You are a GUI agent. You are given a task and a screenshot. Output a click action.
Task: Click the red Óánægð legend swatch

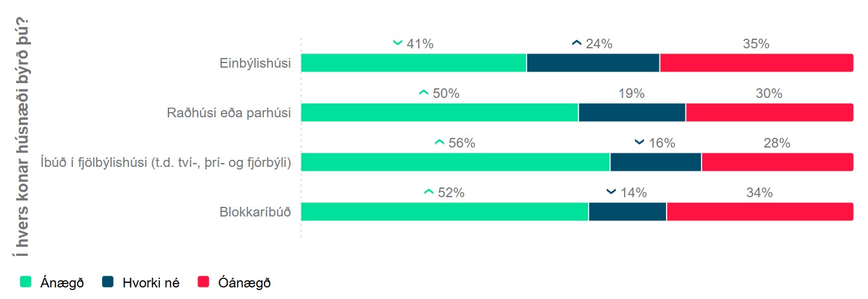coord(204,282)
